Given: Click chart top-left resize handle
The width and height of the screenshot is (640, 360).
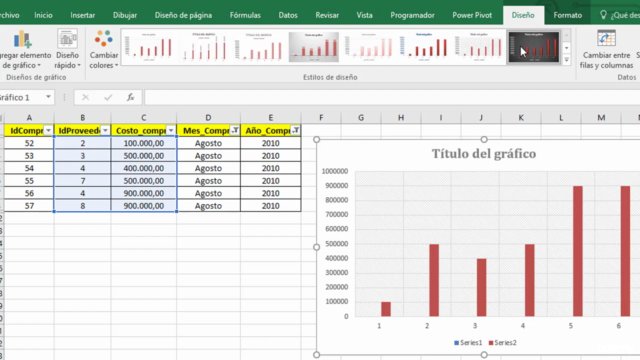Looking at the screenshot, I should (316, 140).
